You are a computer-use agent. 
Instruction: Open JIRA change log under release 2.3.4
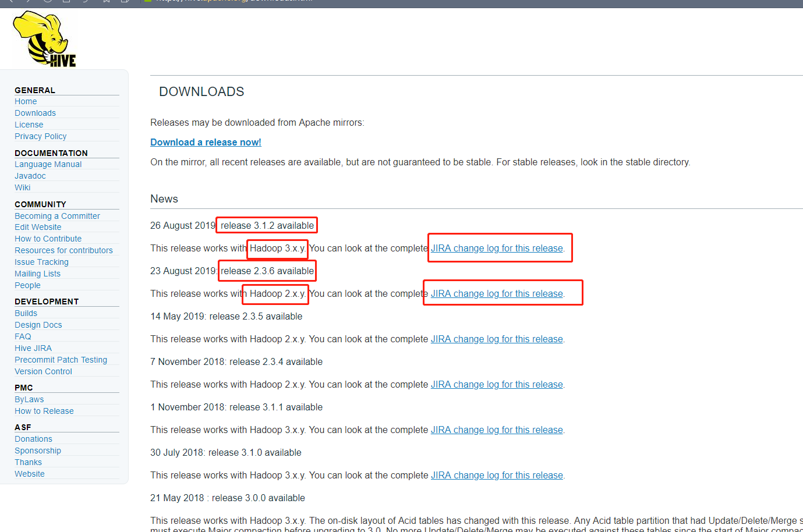coord(497,384)
